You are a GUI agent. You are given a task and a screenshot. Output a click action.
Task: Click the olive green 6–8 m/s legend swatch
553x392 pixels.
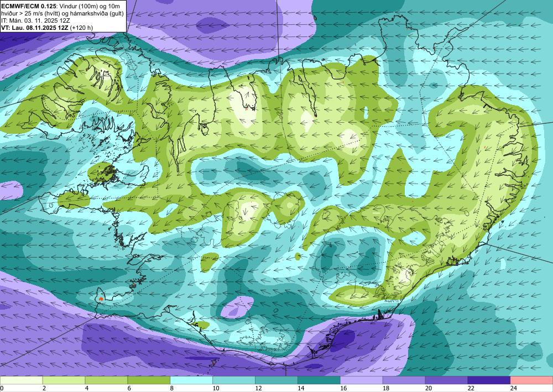click(x=149, y=380)
